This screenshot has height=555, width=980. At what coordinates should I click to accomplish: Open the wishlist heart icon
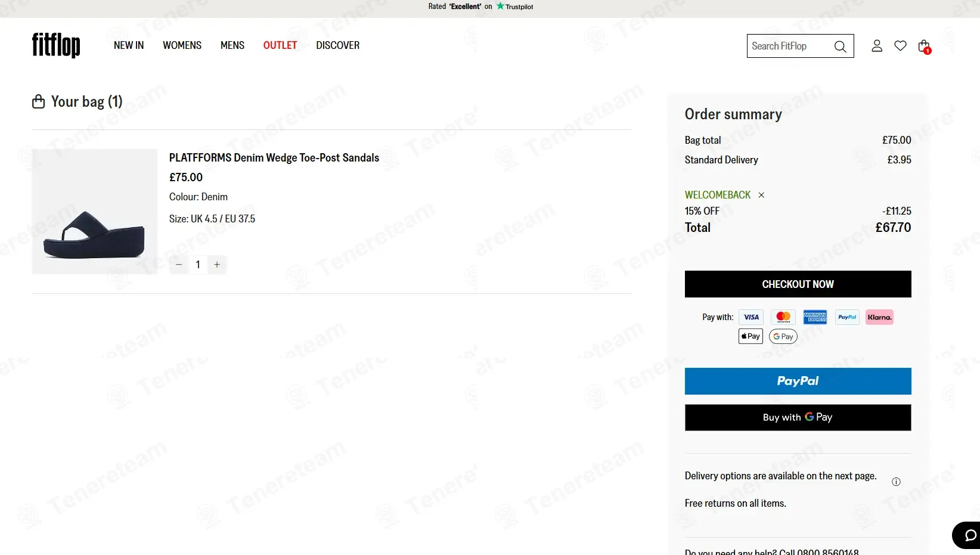click(901, 46)
